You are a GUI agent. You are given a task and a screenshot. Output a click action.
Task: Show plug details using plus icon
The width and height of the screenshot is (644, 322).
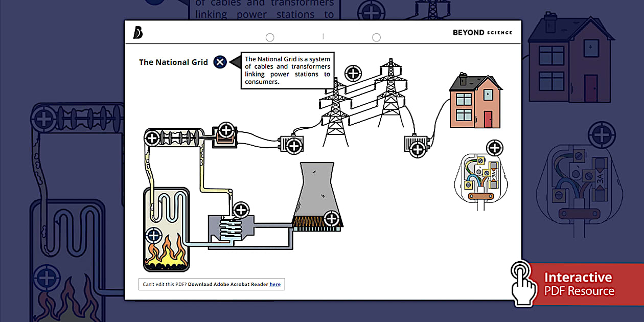pyautogui.click(x=494, y=148)
